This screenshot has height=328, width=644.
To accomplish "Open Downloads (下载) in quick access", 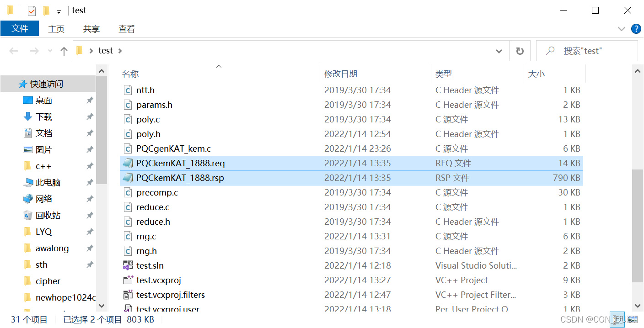I will point(44,117).
